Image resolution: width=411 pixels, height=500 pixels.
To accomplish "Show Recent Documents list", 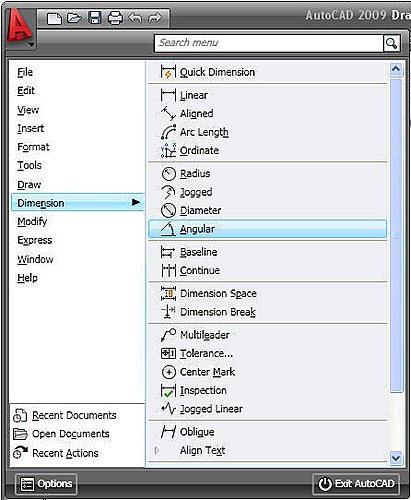I will point(65,415).
